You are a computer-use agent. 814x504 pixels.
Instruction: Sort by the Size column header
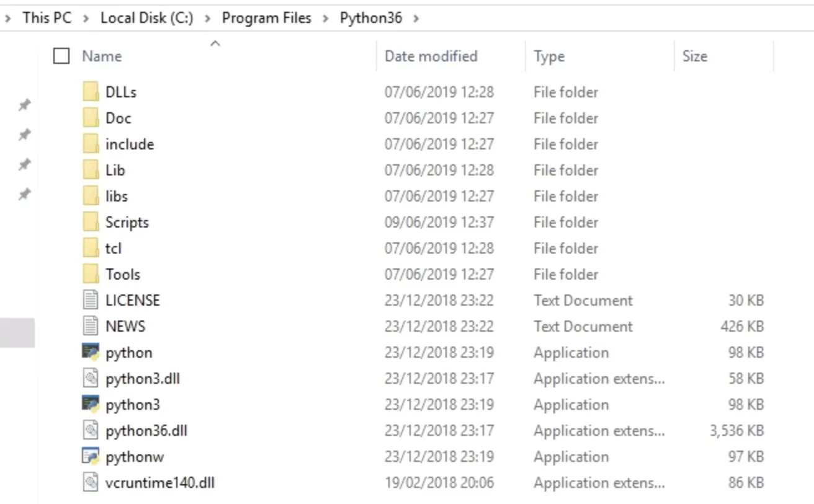[694, 56]
